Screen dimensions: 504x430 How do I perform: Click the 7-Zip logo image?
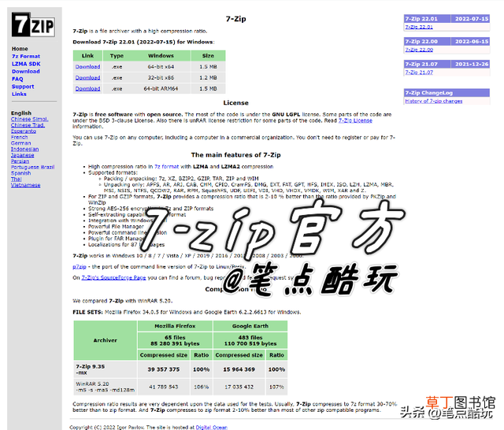pyautogui.click(x=33, y=24)
